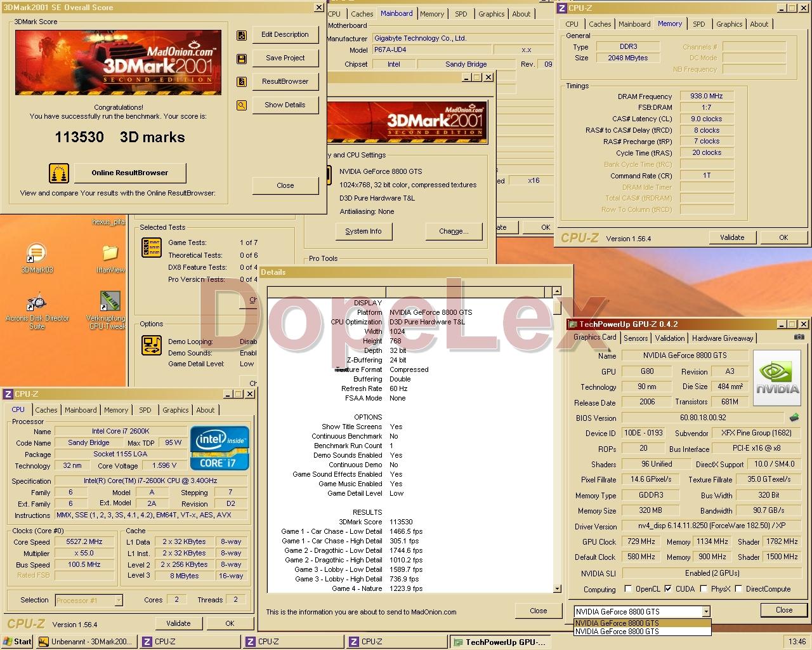Open Mainboard tab in bottom-left CPU-Z
The width and height of the screenshot is (812, 650).
click(81, 410)
